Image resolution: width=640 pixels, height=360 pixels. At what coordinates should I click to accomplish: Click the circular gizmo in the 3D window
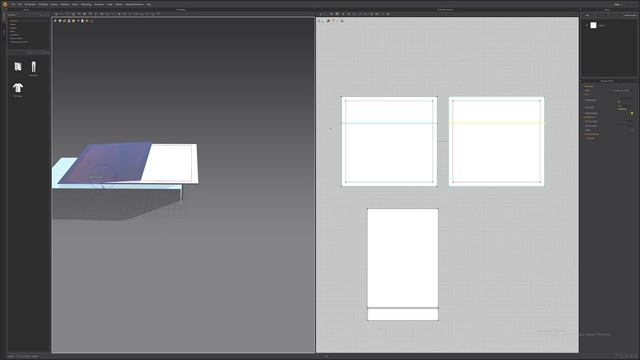click(x=102, y=176)
